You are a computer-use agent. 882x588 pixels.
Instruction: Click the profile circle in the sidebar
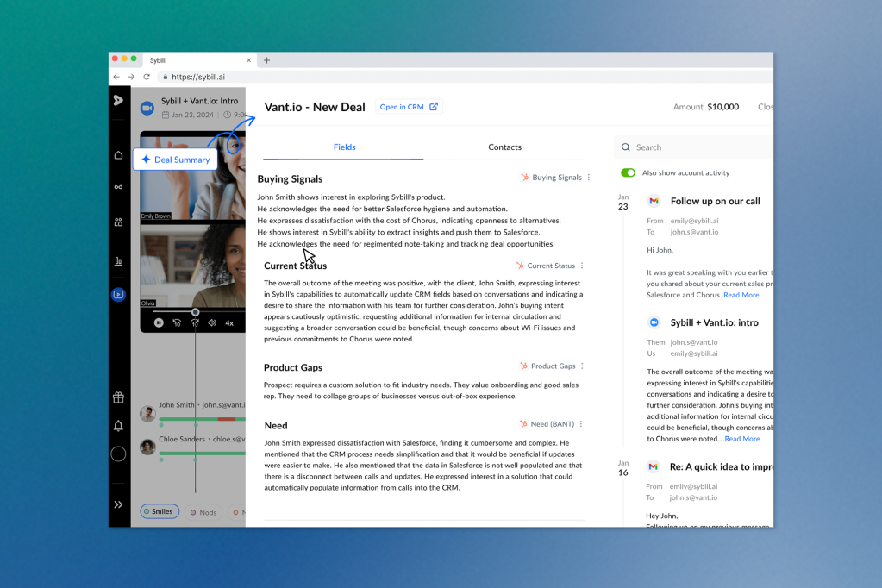(x=118, y=454)
